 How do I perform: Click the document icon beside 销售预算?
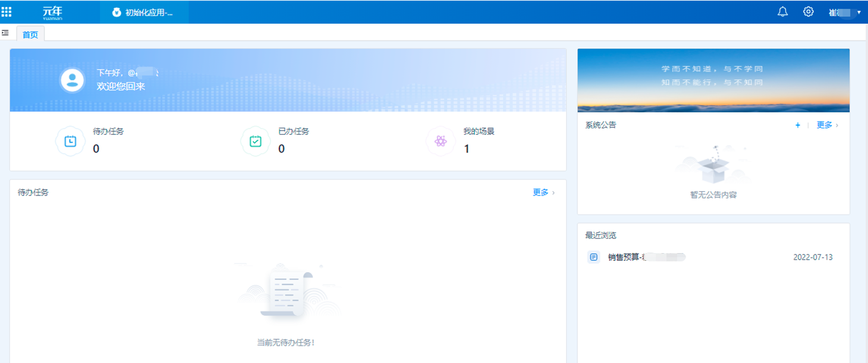click(593, 257)
